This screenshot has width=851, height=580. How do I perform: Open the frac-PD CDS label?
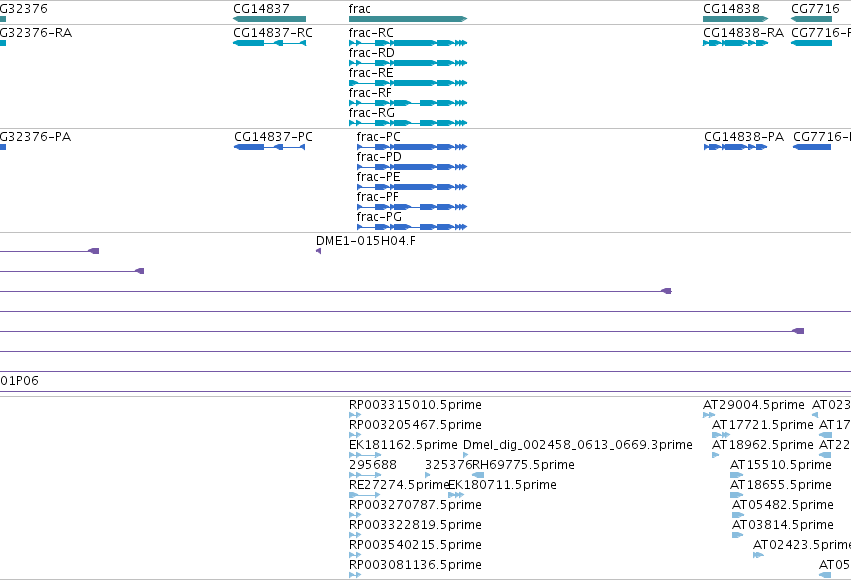[x=379, y=157]
